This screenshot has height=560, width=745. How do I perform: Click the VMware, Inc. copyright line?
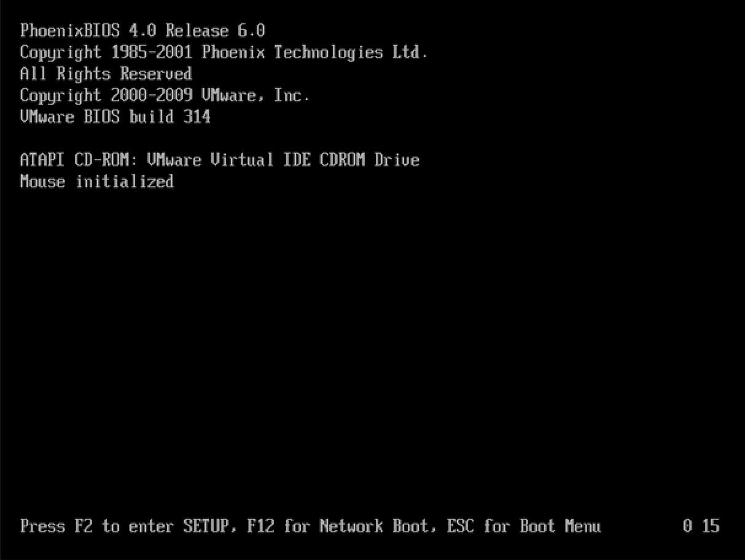tap(165, 96)
